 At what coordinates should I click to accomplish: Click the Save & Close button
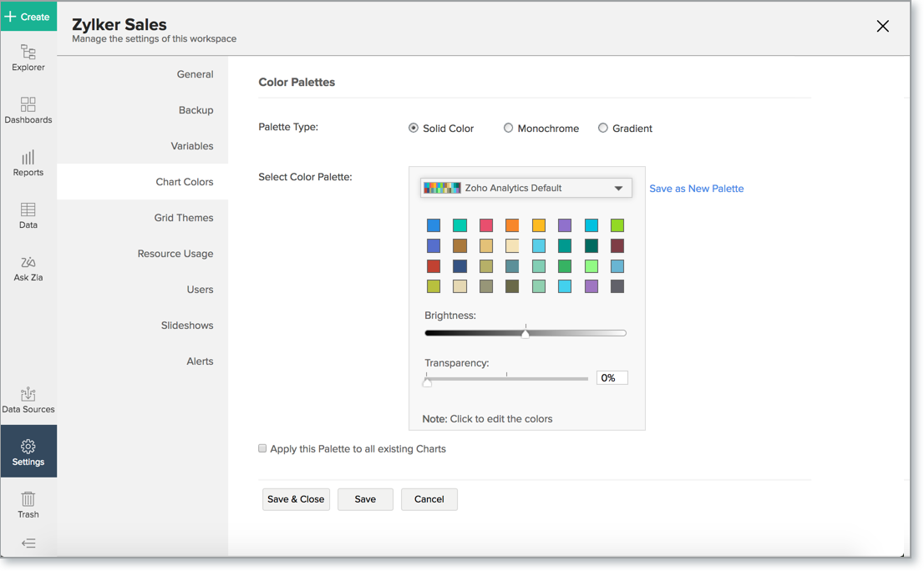(x=296, y=498)
